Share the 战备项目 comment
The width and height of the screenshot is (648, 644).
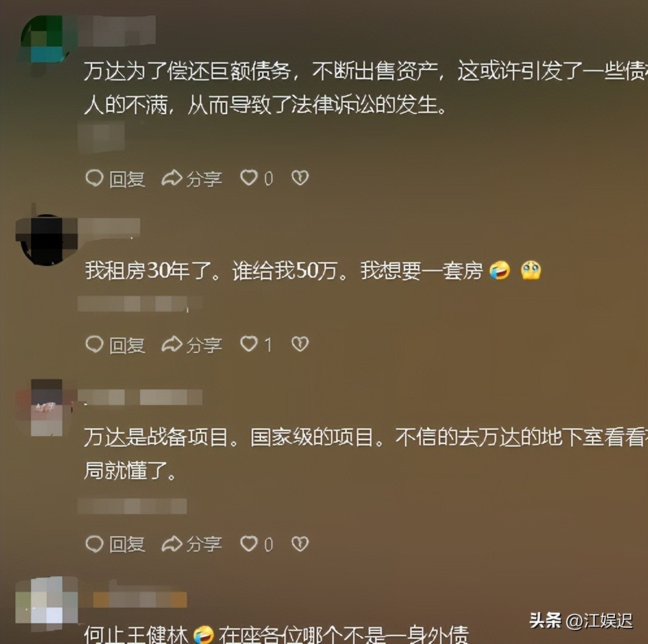pyautogui.click(x=192, y=545)
